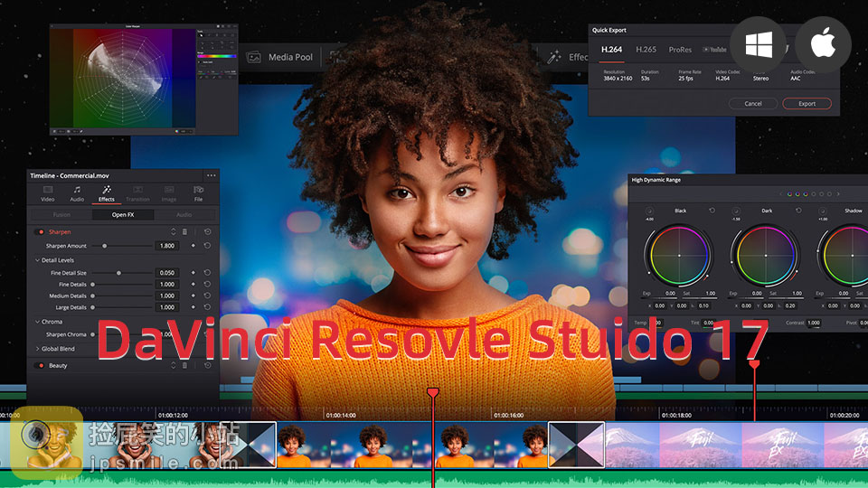
Task: Reset the Medium Details value
Action: point(208,296)
